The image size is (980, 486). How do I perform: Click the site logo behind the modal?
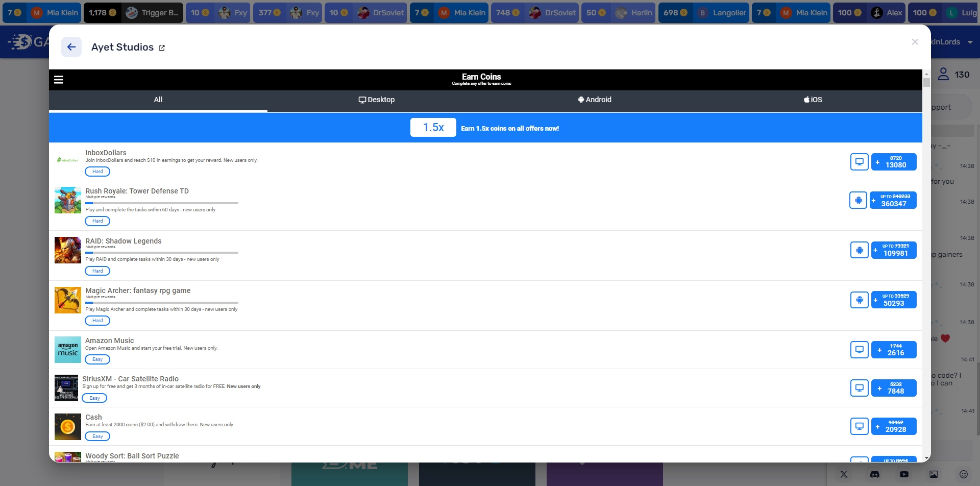coord(28,42)
